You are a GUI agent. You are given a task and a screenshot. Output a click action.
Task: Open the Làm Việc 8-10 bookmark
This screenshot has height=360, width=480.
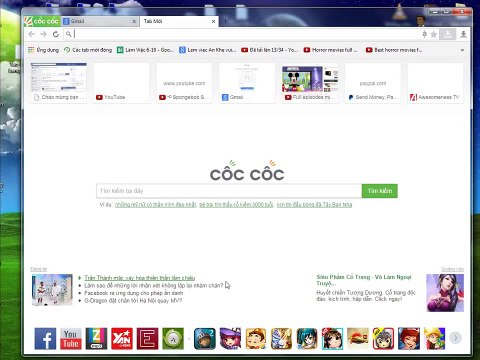tap(145, 50)
